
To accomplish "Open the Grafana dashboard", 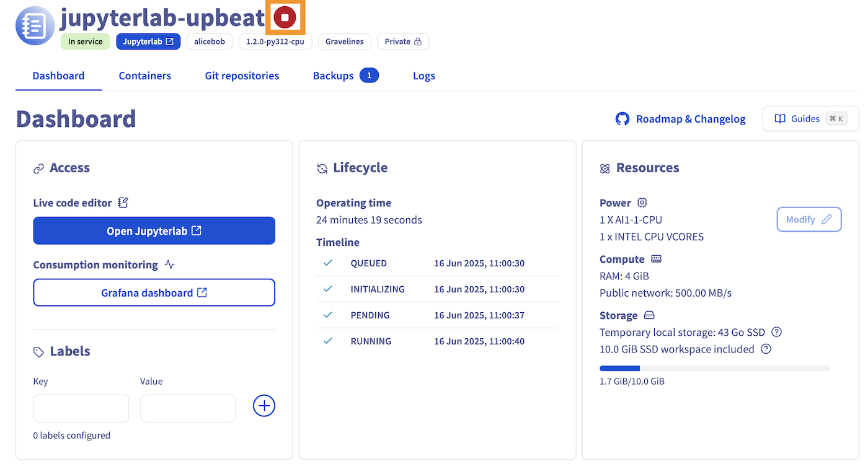I will tap(154, 292).
